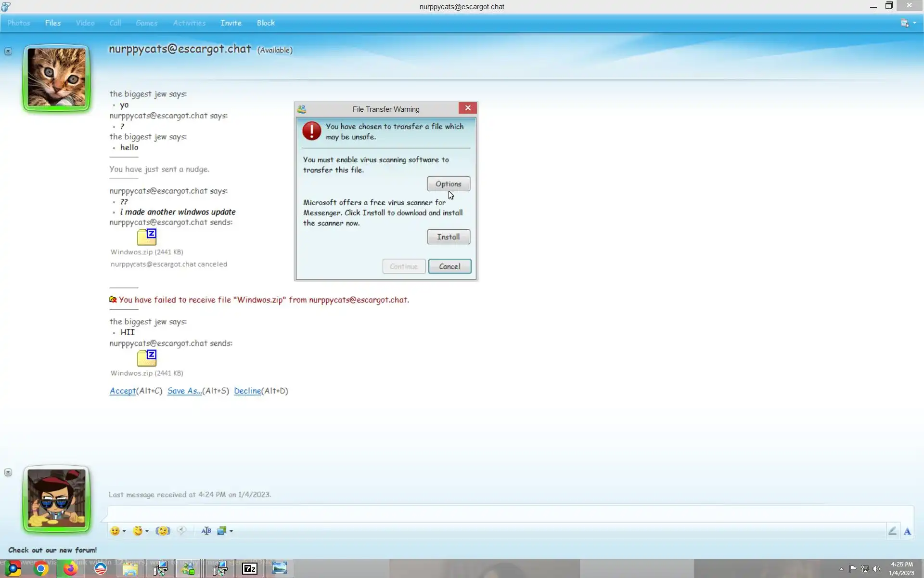Viewport: 924px width, 578px height.
Task: Click the background picture icon in toolbar
Action: pyautogui.click(x=221, y=531)
